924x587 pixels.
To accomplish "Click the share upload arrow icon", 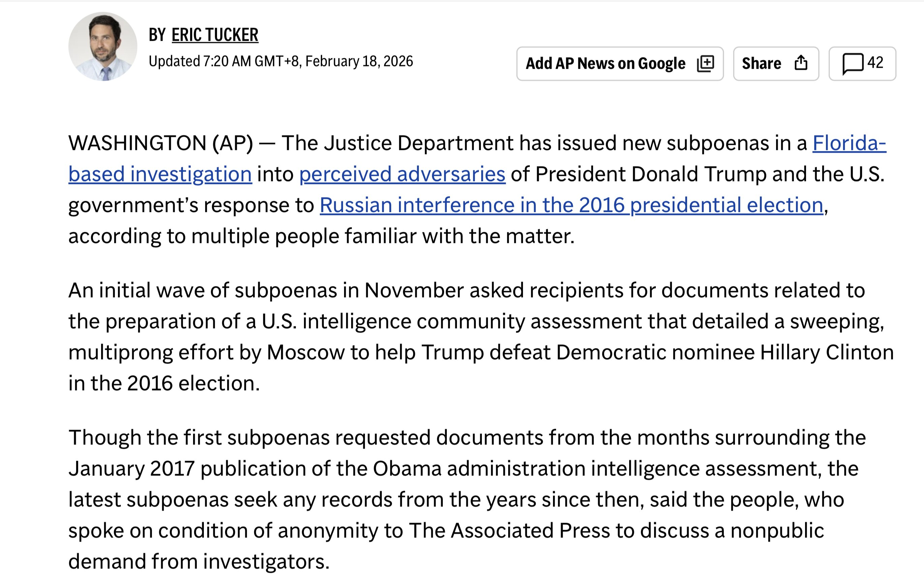I will point(801,63).
